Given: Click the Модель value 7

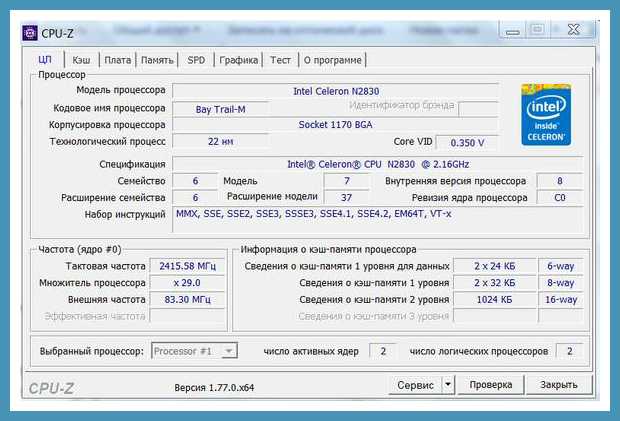Looking at the screenshot, I should click(346, 181).
